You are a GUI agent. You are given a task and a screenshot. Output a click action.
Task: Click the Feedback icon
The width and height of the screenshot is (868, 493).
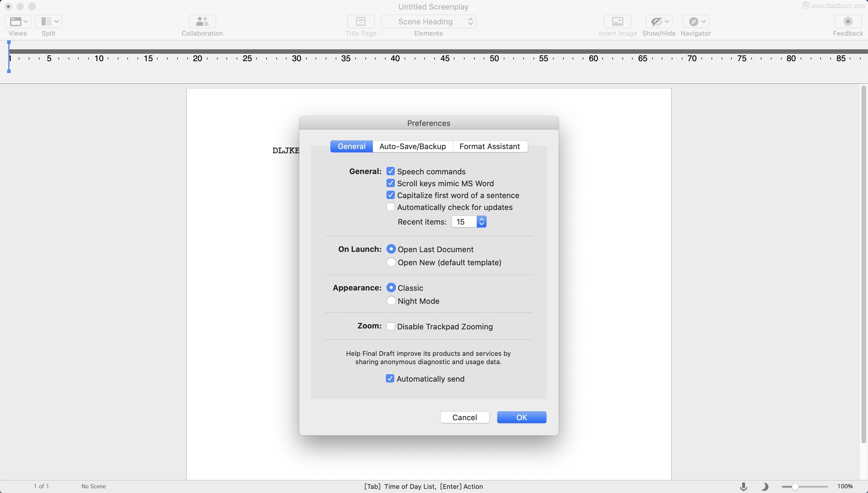click(848, 21)
